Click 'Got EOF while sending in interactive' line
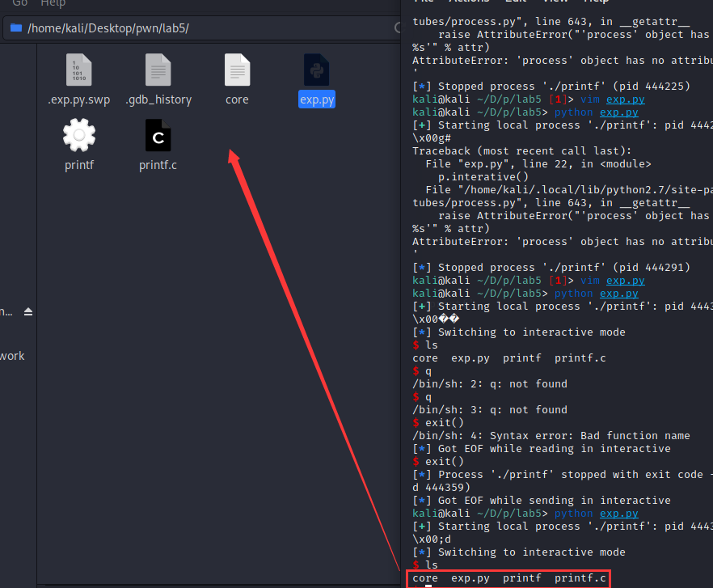Screen dimensions: 713x588 click(542, 500)
